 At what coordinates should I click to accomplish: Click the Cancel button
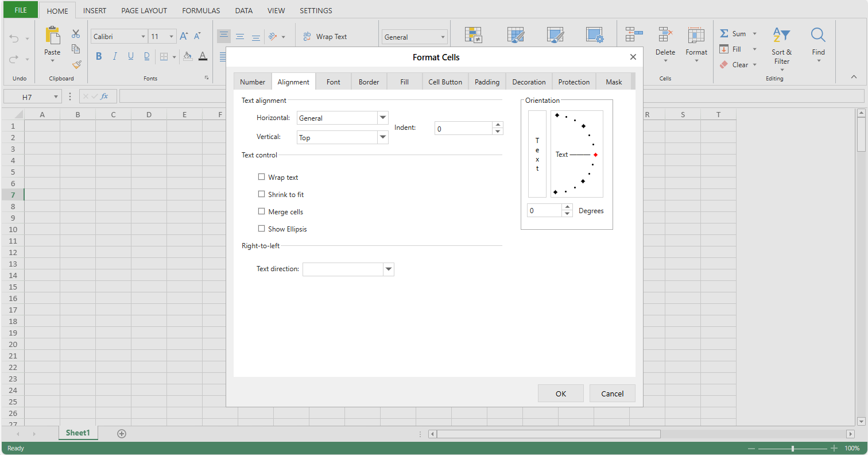tap(613, 394)
